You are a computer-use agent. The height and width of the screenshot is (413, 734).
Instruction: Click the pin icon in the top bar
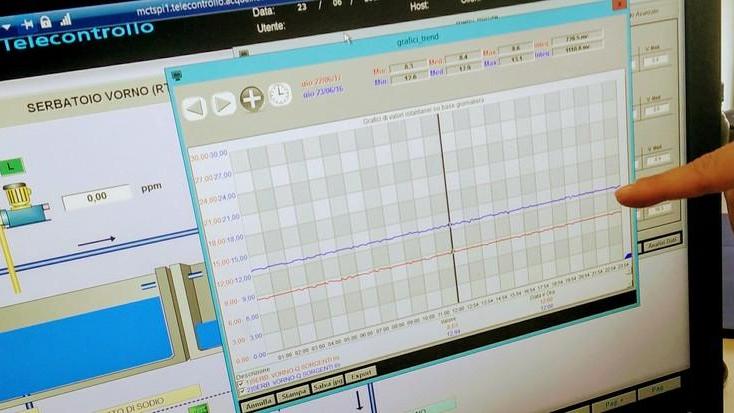(x=27, y=23)
